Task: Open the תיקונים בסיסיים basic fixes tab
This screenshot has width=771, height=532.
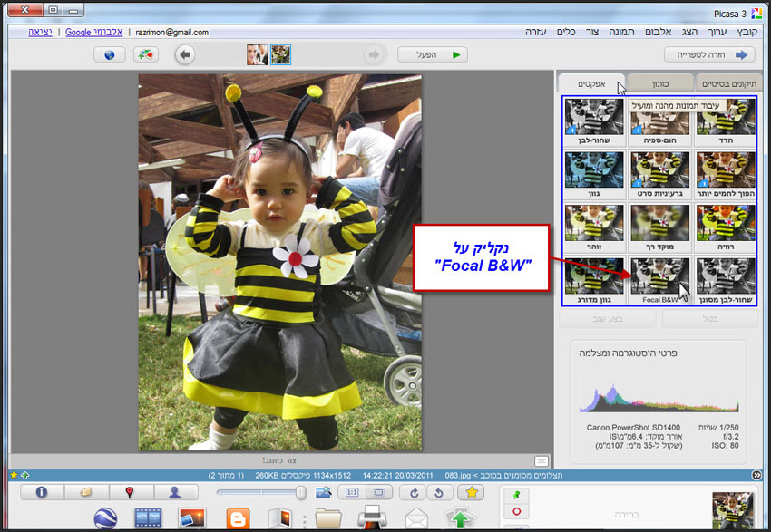Action: (x=728, y=83)
